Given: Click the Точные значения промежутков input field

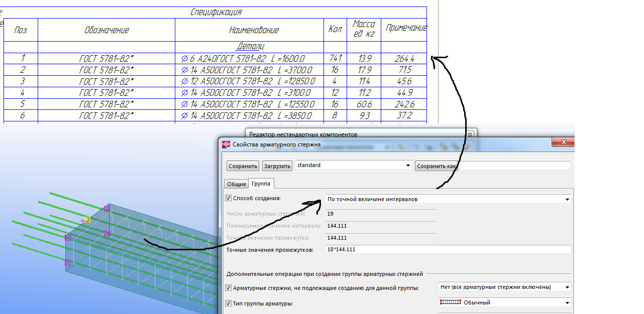Looking at the screenshot, I should (448, 250).
